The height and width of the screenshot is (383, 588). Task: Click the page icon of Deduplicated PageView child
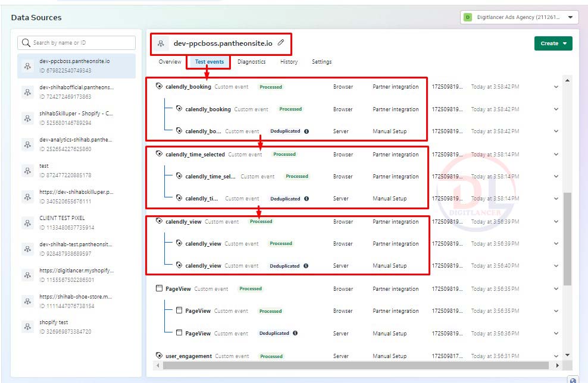(x=179, y=332)
